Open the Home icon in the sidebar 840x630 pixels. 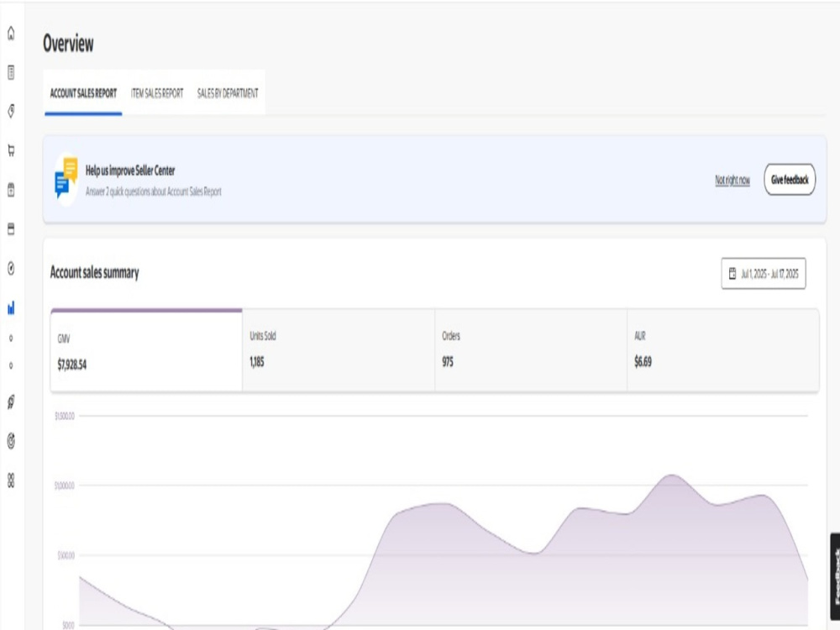pyautogui.click(x=11, y=34)
